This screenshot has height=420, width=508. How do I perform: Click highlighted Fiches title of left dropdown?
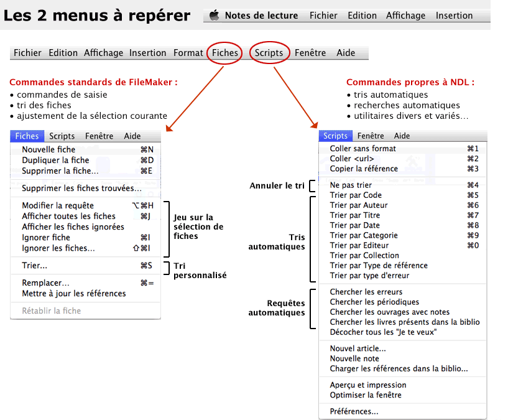point(27,136)
